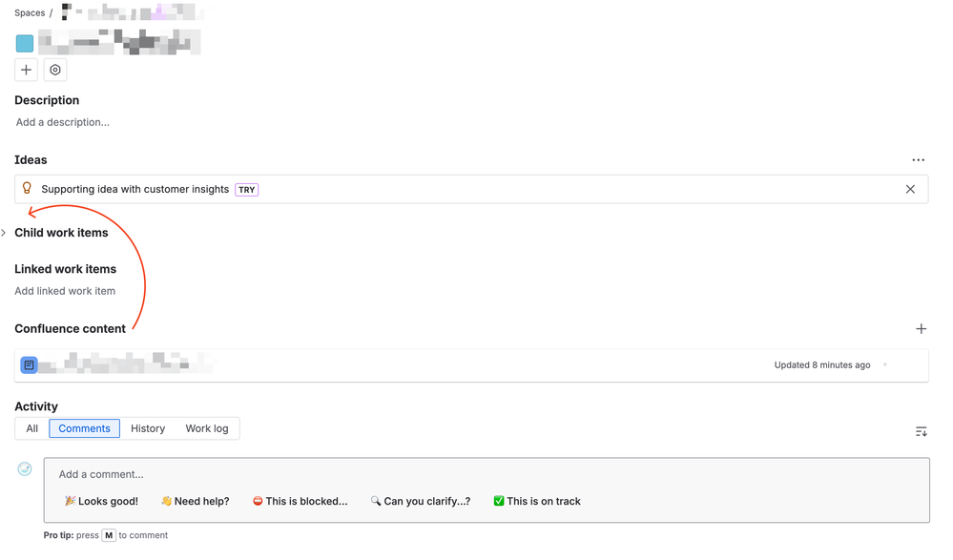Click Add linked work item
953x560 pixels.
coord(65,291)
